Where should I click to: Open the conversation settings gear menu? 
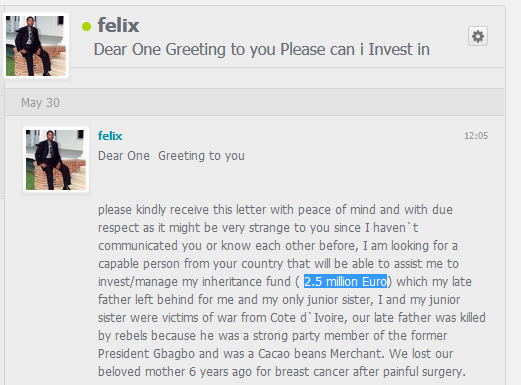478,36
